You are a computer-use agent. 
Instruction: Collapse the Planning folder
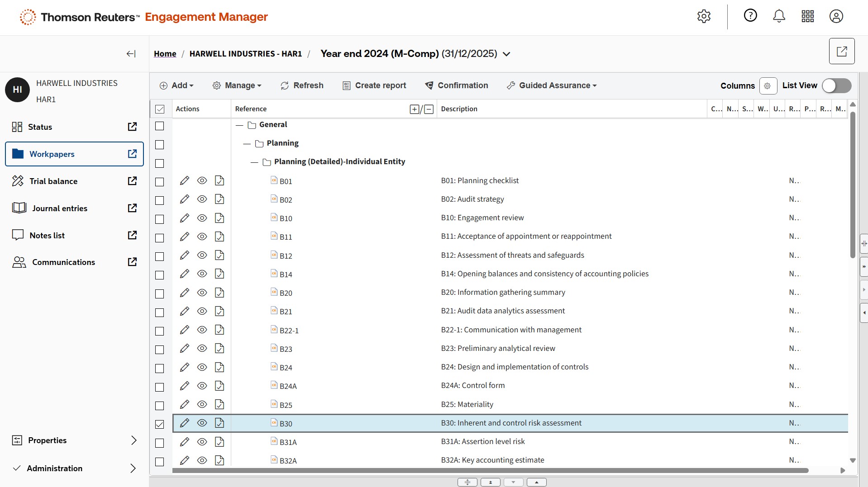(247, 144)
